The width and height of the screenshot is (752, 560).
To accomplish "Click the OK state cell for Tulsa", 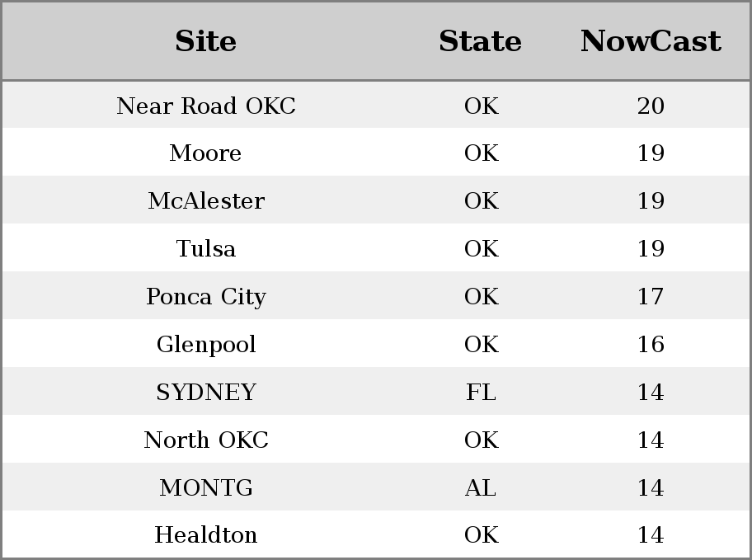I will click(481, 248).
